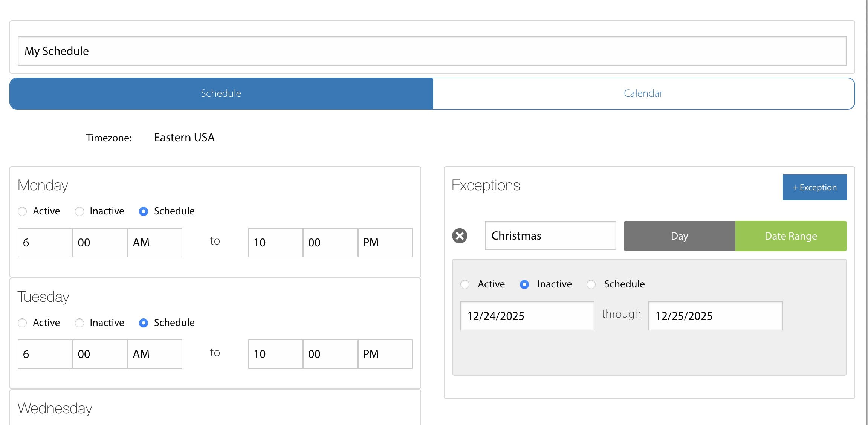Click the + Exception button
The image size is (868, 425).
pos(815,187)
